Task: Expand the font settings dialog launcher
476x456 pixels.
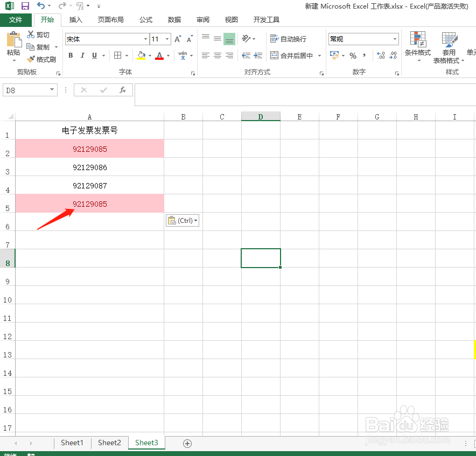Action: [193, 73]
